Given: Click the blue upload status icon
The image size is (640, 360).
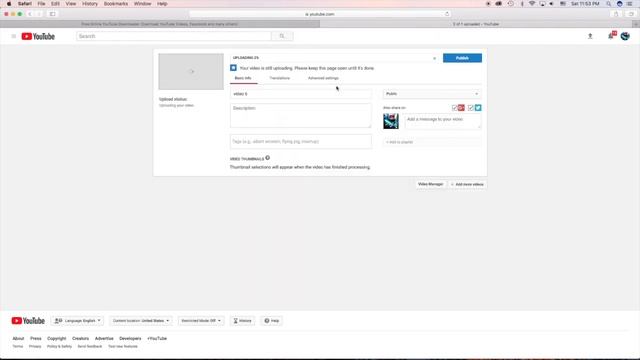Looking at the screenshot, I should (x=233, y=68).
